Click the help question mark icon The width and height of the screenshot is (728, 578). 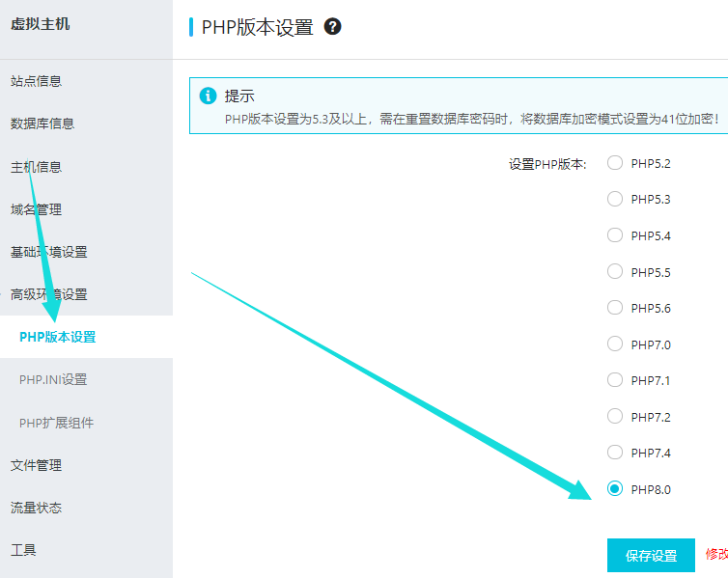tap(333, 27)
